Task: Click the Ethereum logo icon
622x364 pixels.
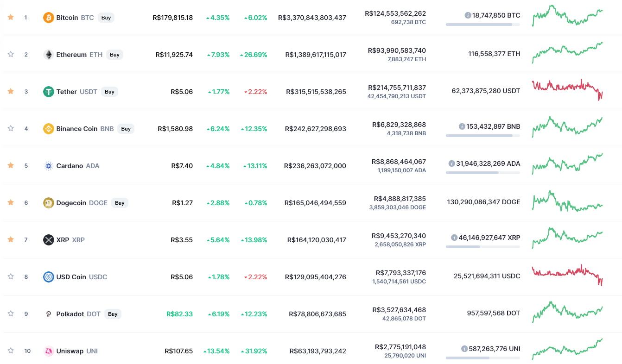Action: pos(48,55)
